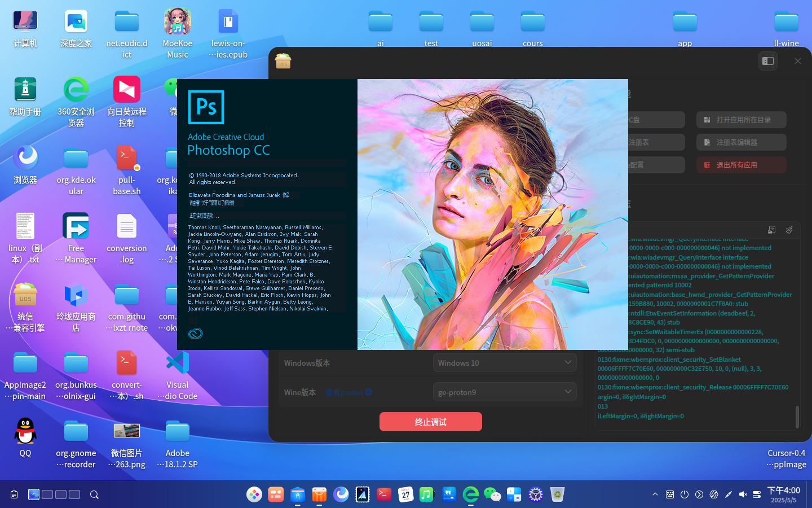
Task: Click the debug log vertical scrollbar
Action: point(797,417)
